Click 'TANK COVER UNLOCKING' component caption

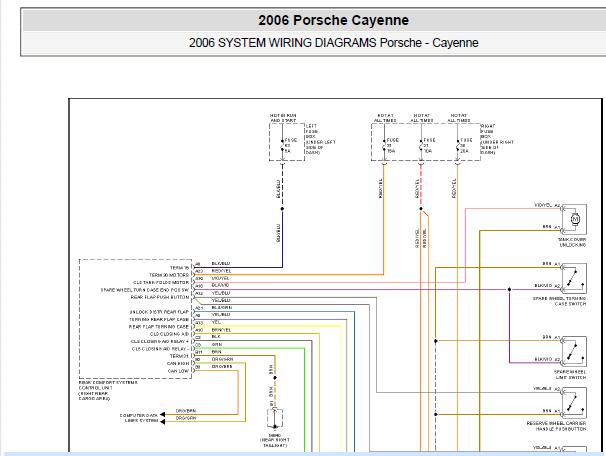(x=572, y=242)
